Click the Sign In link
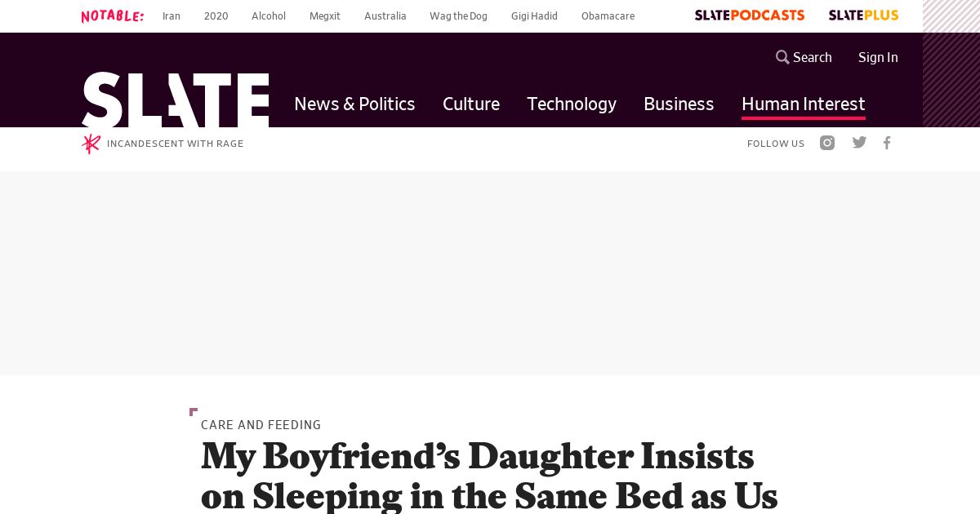980x514 pixels. 878,57
